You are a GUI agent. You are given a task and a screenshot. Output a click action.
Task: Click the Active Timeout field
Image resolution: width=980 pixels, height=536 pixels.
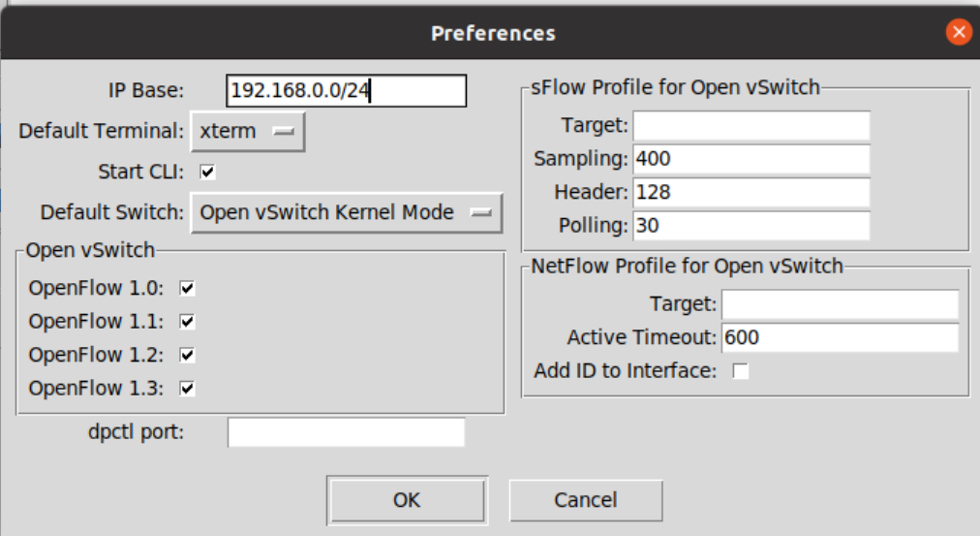pos(840,337)
